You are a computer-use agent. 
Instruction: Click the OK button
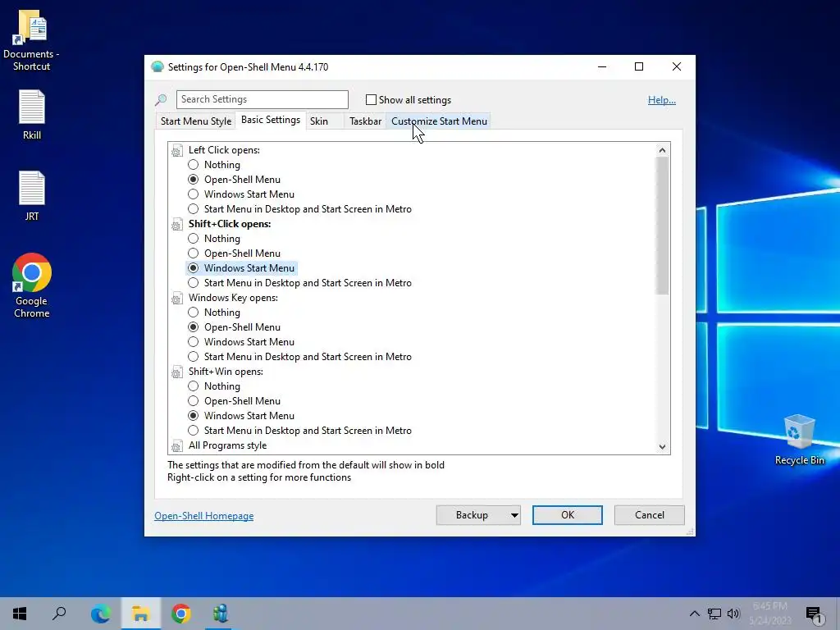[568, 515]
